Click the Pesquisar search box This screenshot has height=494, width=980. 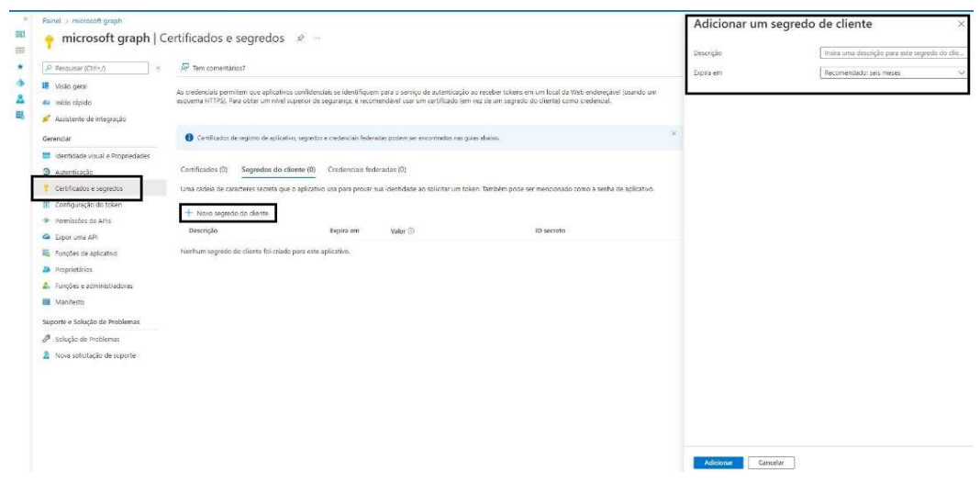point(95,68)
